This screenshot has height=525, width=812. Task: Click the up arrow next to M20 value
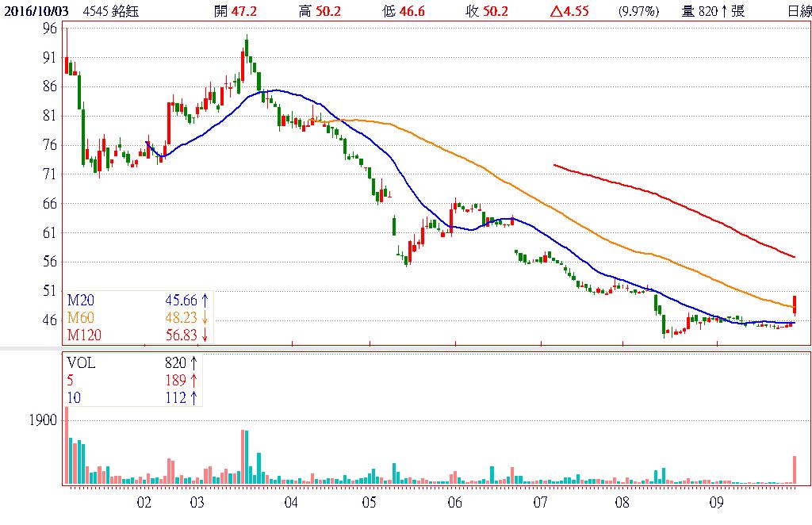[x=205, y=301]
